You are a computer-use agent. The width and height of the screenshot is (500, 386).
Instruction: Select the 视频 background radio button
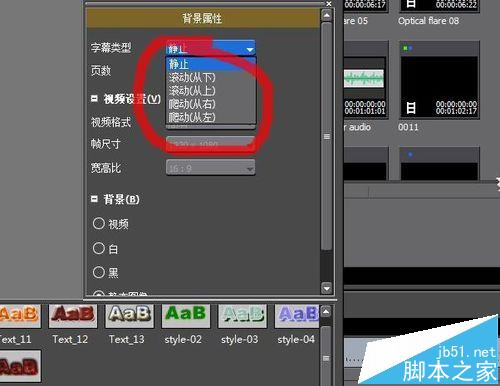(99, 223)
